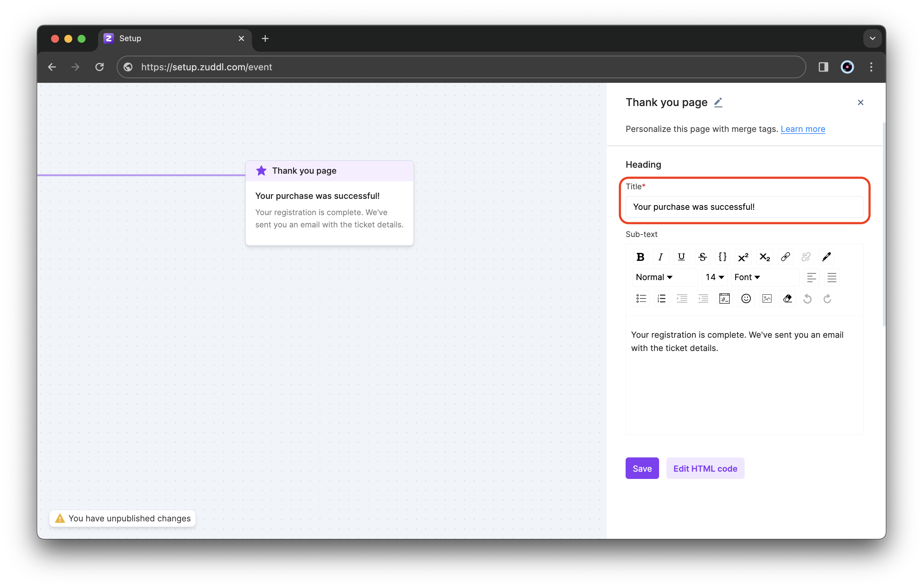Click the Superscript formatting icon
The width and height of the screenshot is (923, 588).
pos(743,256)
